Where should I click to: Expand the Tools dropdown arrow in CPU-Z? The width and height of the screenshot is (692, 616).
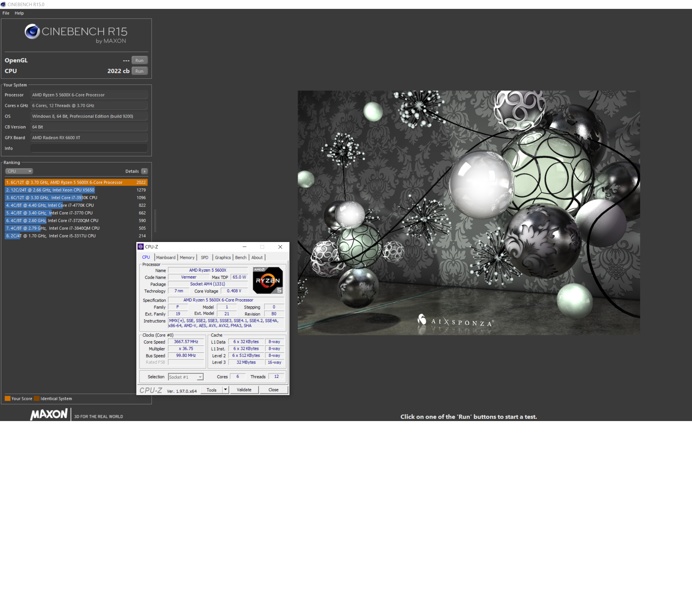tap(226, 390)
